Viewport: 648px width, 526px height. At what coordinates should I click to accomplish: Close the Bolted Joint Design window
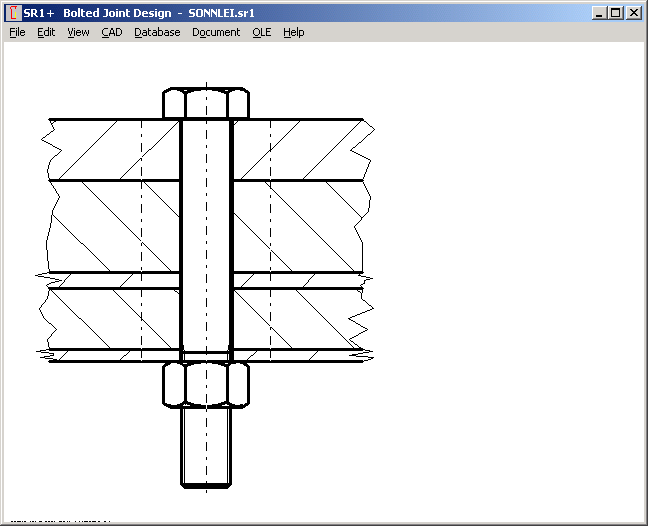click(x=633, y=13)
